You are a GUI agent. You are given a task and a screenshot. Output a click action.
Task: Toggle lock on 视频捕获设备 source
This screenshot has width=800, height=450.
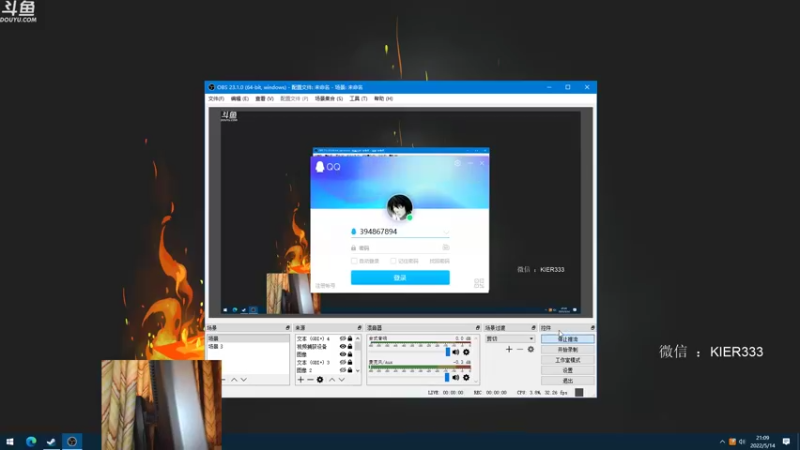350,346
